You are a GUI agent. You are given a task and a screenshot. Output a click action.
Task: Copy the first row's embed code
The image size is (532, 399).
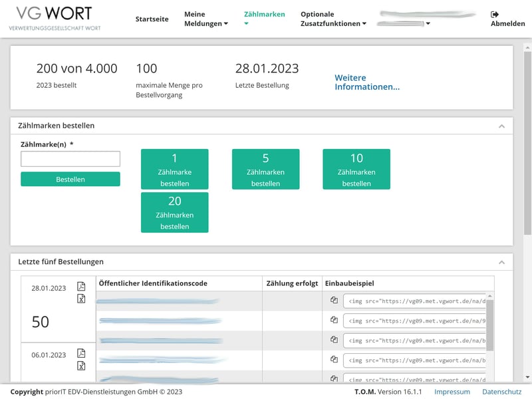[x=334, y=301]
